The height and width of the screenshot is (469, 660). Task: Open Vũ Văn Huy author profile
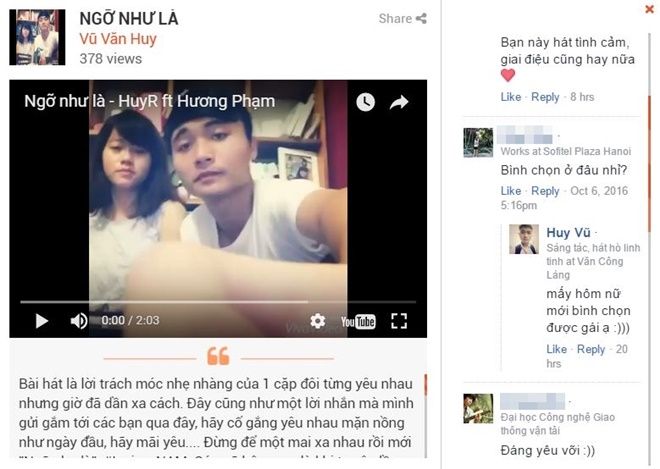(118, 39)
